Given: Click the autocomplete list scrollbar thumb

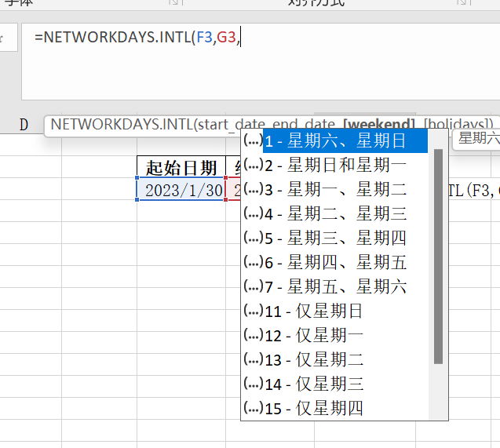Looking at the screenshot, I should coord(439,257).
